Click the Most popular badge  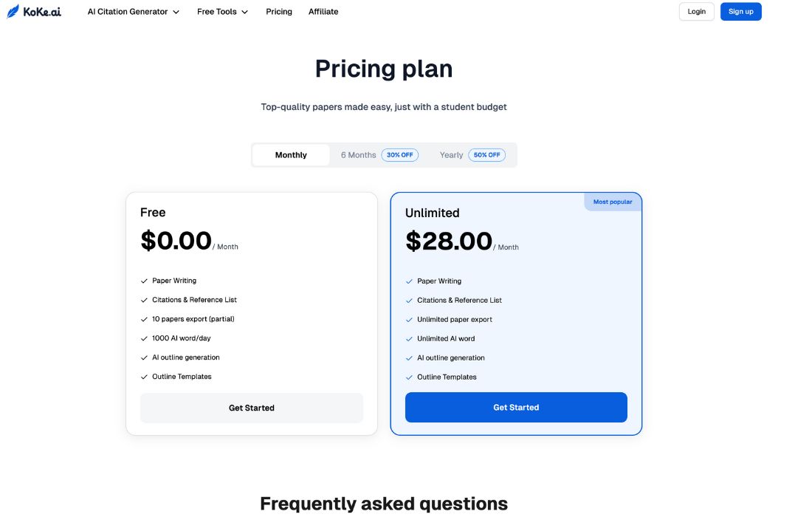click(613, 202)
